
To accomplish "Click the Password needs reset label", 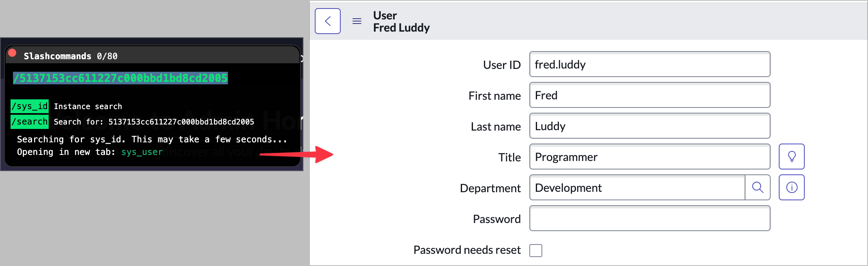I will (x=467, y=250).
